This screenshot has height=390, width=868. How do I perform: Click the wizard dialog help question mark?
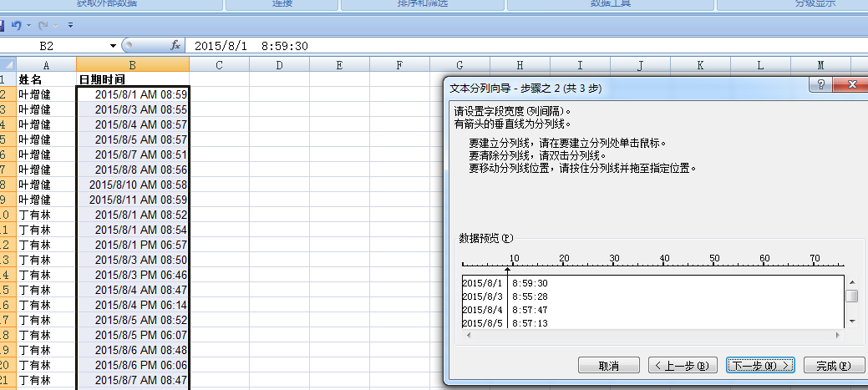click(x=821, y=86)
